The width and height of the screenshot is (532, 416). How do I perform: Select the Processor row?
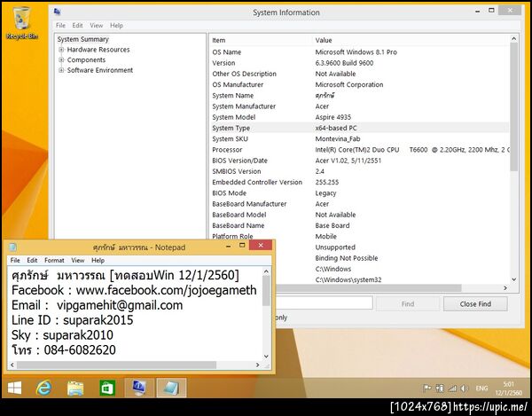click(360, 150)
